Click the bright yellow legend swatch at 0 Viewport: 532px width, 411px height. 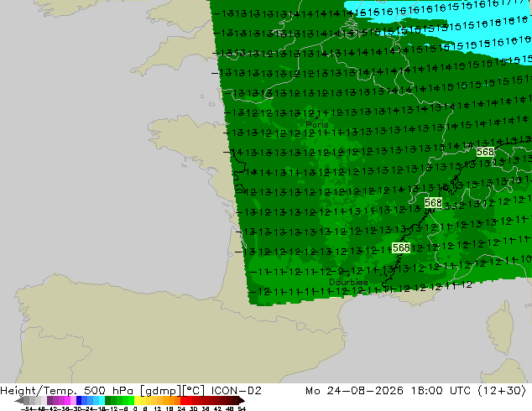click(x=137, y=400)
